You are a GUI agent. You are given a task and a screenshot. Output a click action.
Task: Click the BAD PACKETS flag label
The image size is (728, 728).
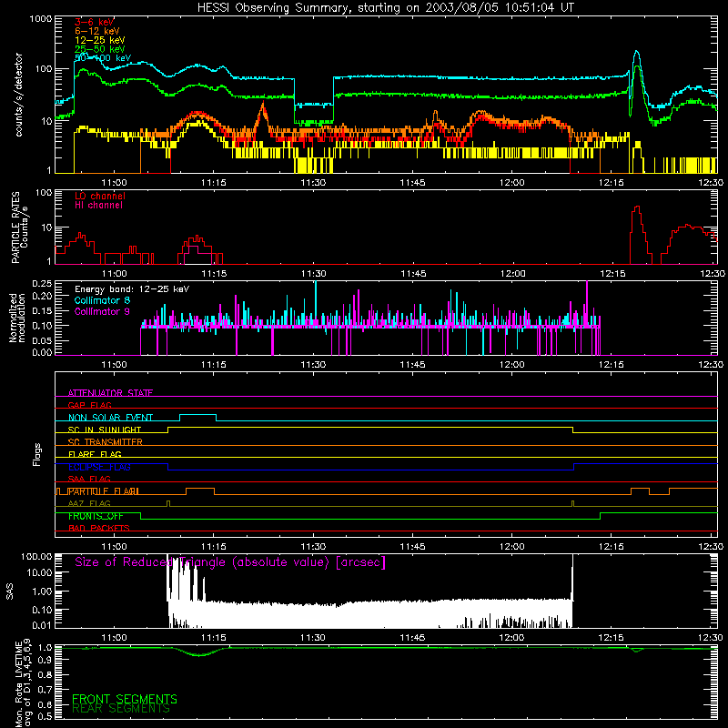click(99, 528)
